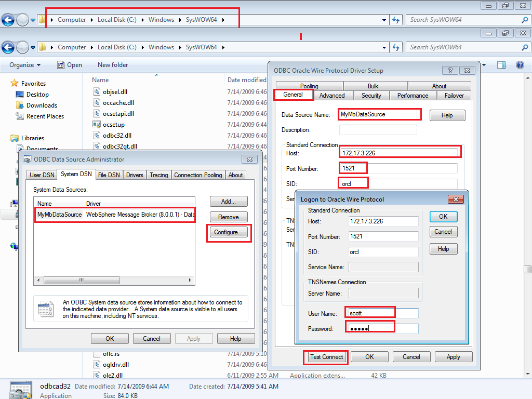The height and width of the screenshot is (399, 532).
Task: Select ogldrv.dll file
Action: [x=115, y=364]
